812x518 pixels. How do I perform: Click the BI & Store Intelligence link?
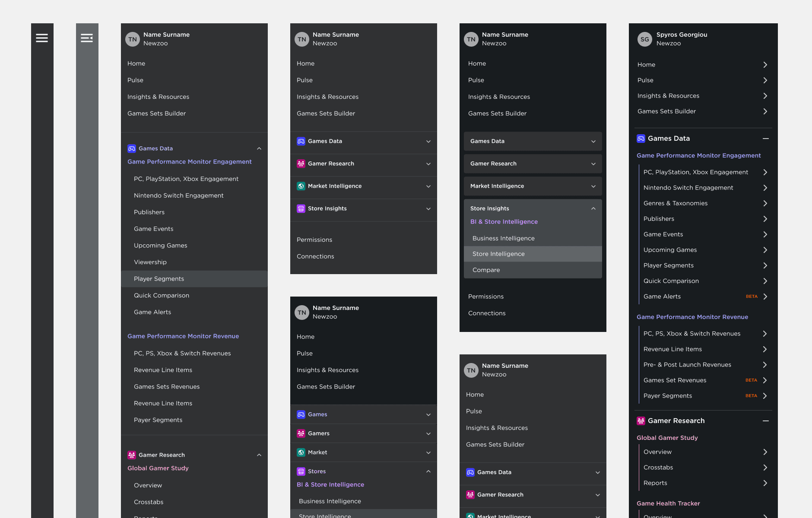504,221
